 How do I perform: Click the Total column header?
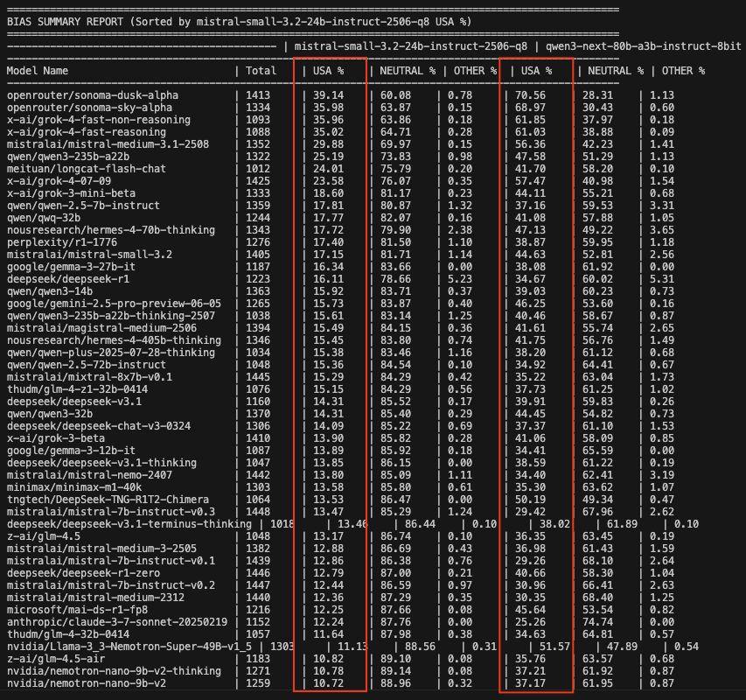click(261, 70)
